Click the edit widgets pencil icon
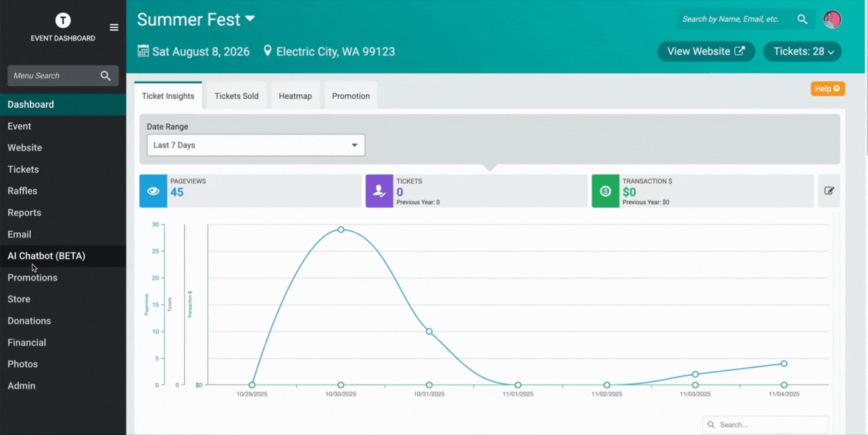The height and width of the screenshot is (435, 868). (x=829, y=191)
